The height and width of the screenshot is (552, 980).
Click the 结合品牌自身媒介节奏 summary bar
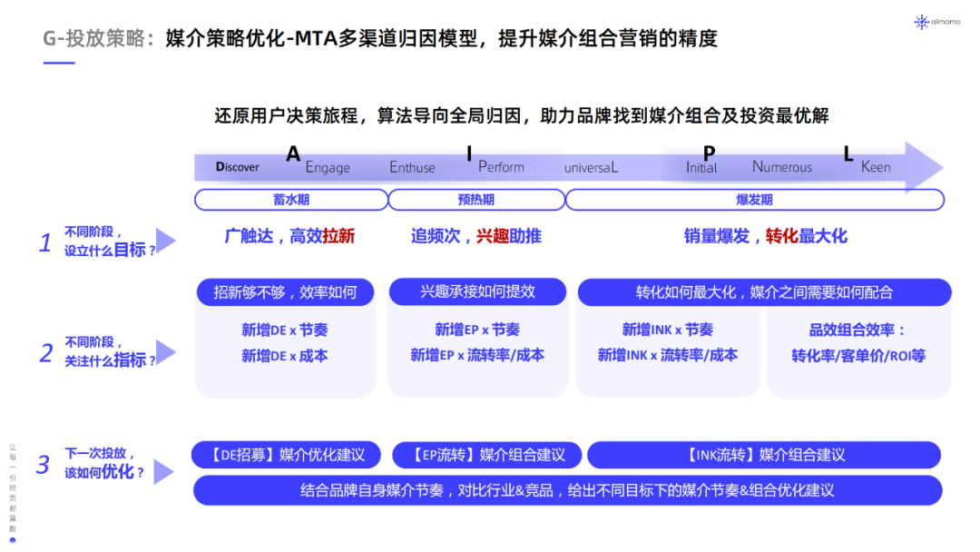[567, 490]
